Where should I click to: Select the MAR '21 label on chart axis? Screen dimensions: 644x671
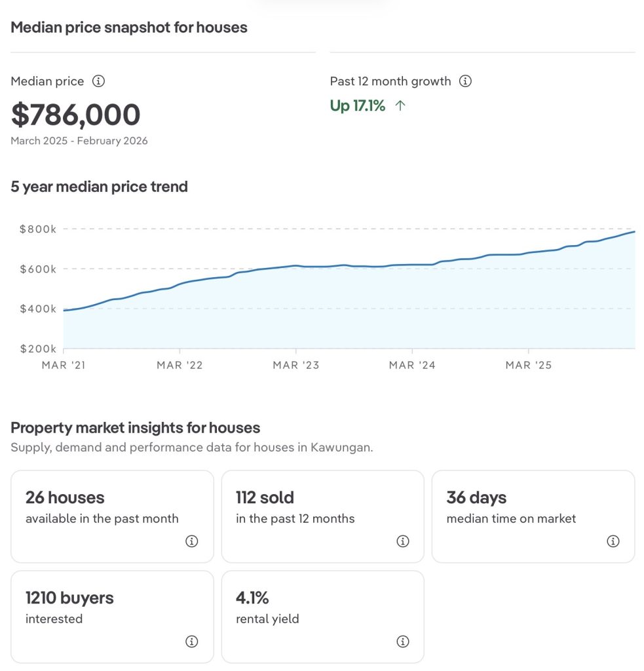(x=64, y=365)
